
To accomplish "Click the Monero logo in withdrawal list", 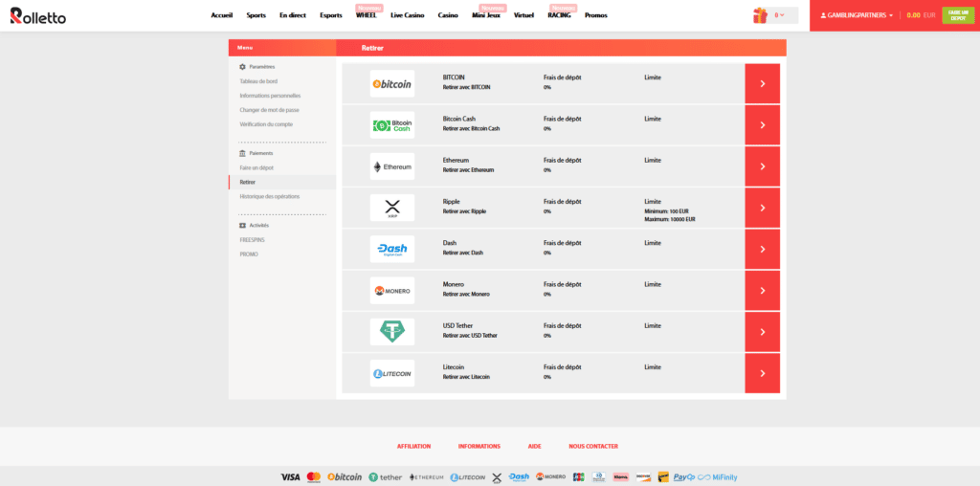I will tap(391, 291).
